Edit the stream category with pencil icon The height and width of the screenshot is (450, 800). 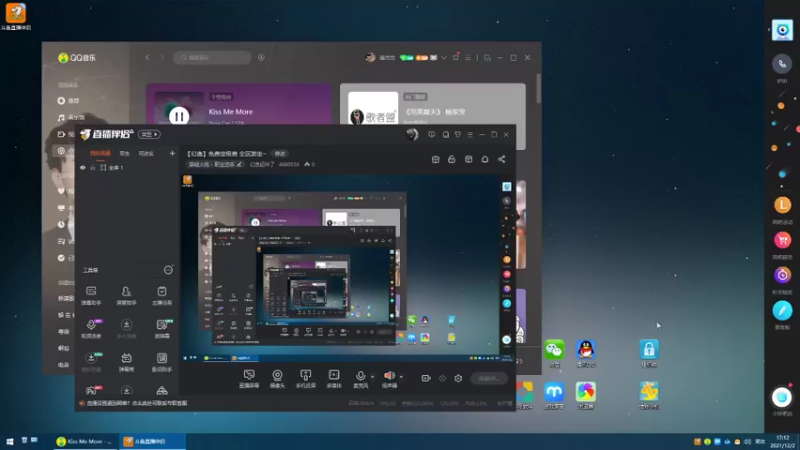point(239,164)
